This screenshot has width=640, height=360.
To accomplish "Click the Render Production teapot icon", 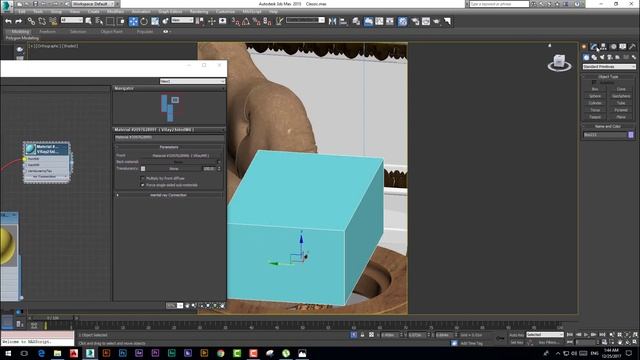I will click(x=436, y=21).
